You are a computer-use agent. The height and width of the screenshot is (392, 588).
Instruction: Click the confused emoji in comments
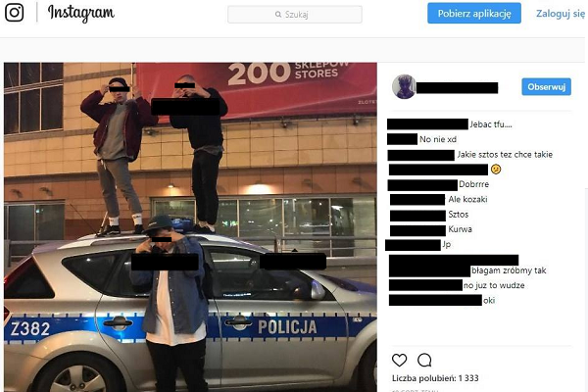496,170
